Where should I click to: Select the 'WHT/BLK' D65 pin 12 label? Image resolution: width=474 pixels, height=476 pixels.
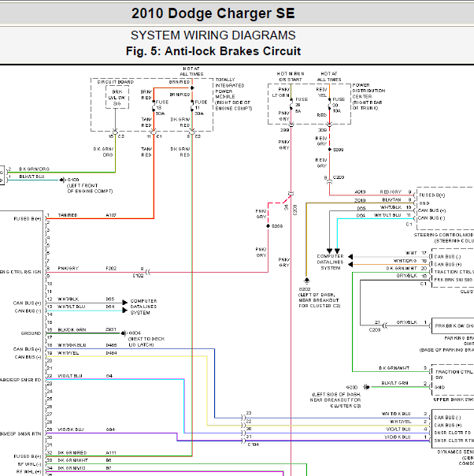coord(69,299)
